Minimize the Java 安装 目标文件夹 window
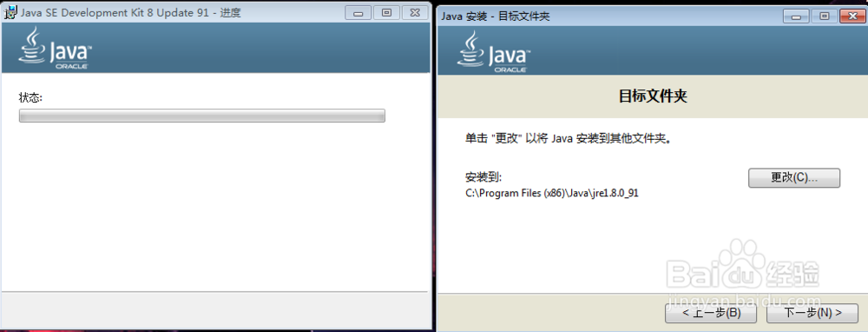This screenshot has width=868, height=332. [797, 16]
